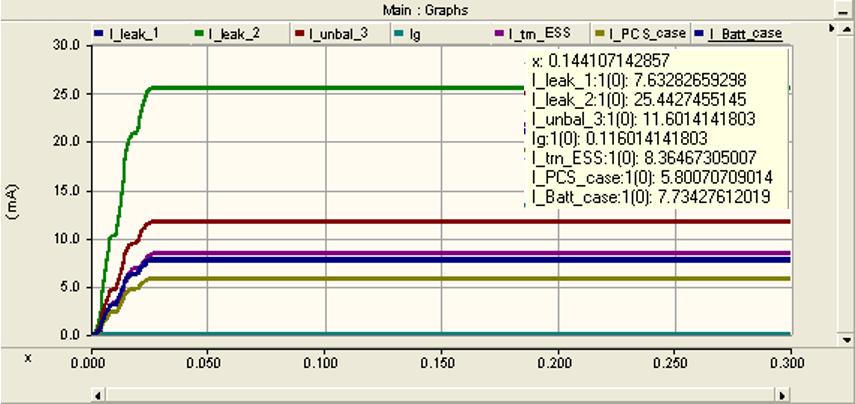Viewport: 855px width, 404px height.
Task: Click the teal swatch of Ig
Action: (x=398, y=34)
